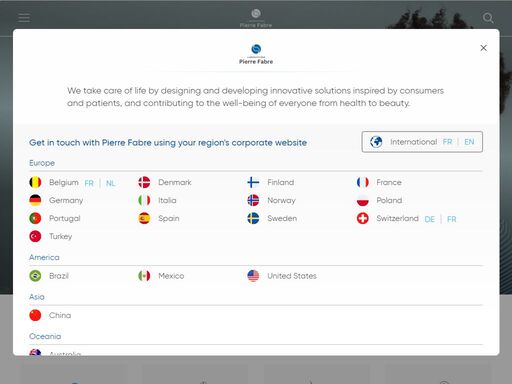Click the Pierre Fabre logo in dialog
The width and height of the screenshot is (512, 384).
(256, 54)
